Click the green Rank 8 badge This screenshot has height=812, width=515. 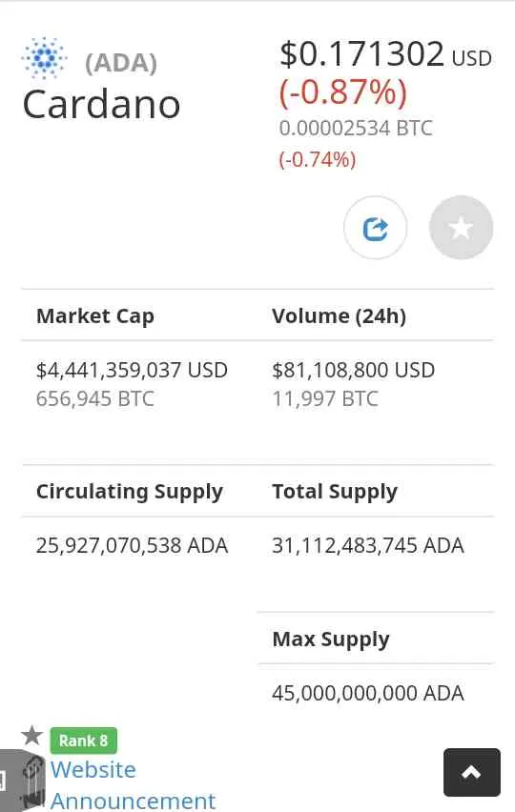click(83, 741)
